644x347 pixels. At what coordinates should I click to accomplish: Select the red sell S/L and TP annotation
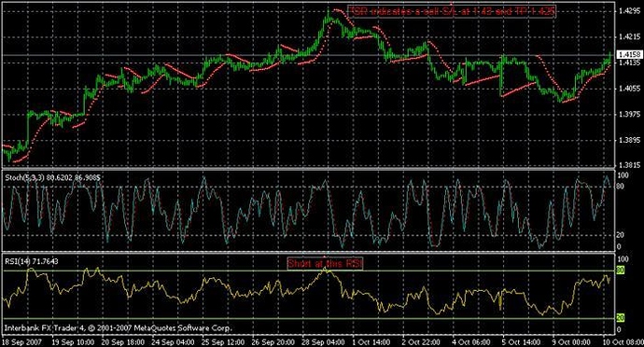pyautogui.click(x=452, y=11)
